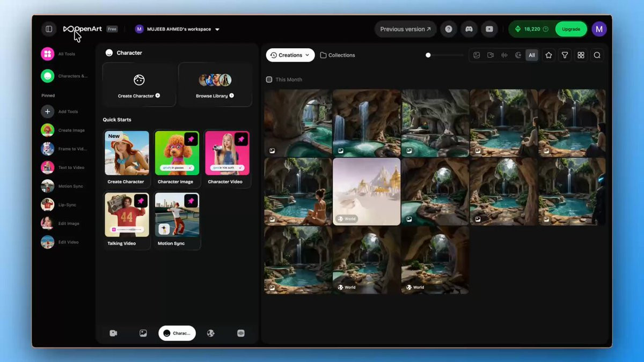Select the All media type filter
Screen dimensions: 644x362
[x=531, y=55]
